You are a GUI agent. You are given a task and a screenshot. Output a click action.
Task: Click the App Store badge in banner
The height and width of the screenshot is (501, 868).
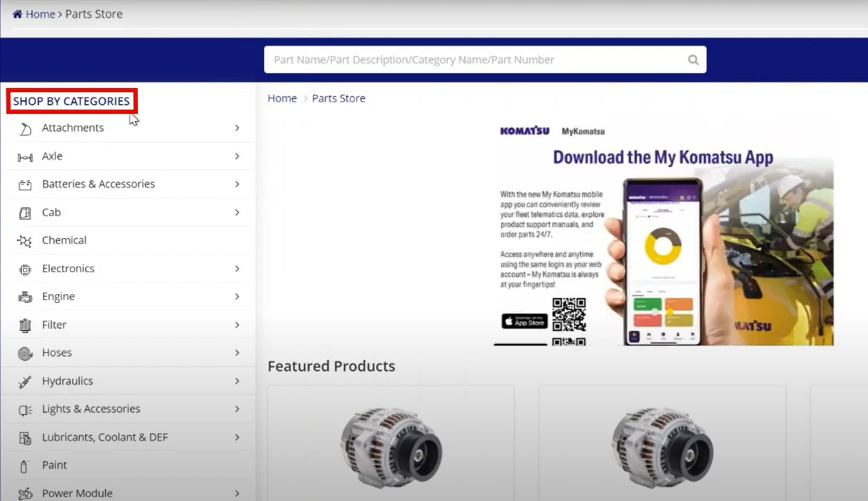coord(524,321)
